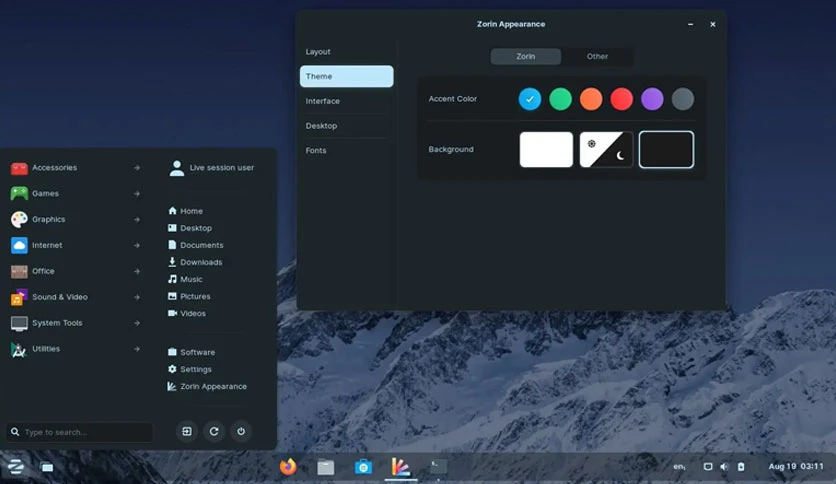Open Music folder shortcut
Screen dimensions: 836x484
[x=185, y=279]
